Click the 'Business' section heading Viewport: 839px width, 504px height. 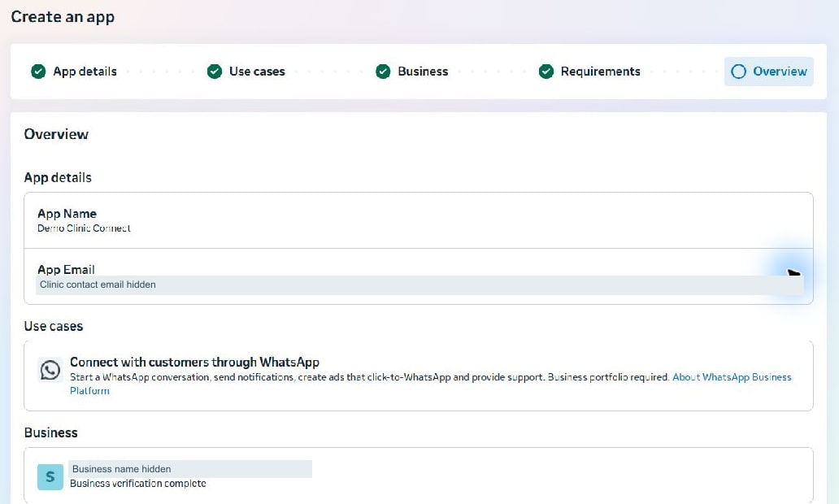pyautogui.click(x=51, y=432)
